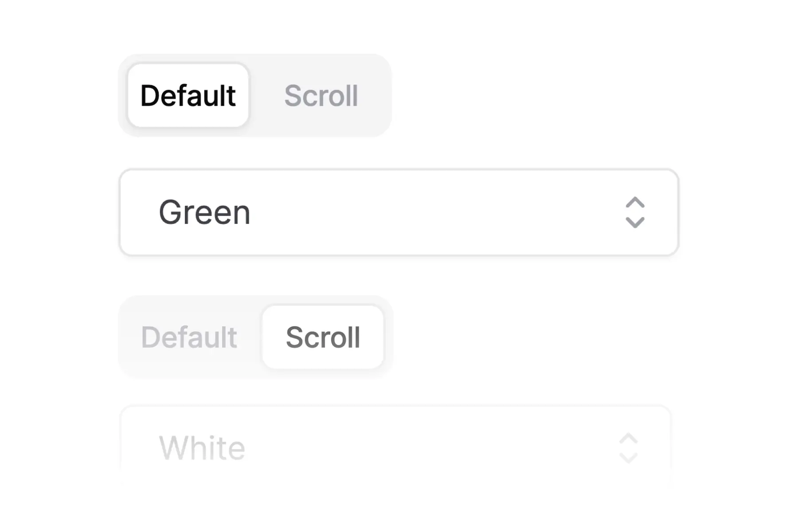Click the upward chevron arrow in Green select
Image resolution: width=798 pixels, height=532 pixels.
pos(635,203)
